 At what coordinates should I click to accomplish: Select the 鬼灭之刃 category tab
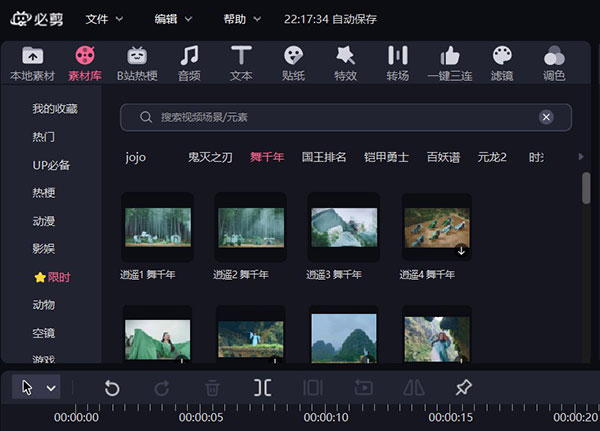(x=210, y=157)
